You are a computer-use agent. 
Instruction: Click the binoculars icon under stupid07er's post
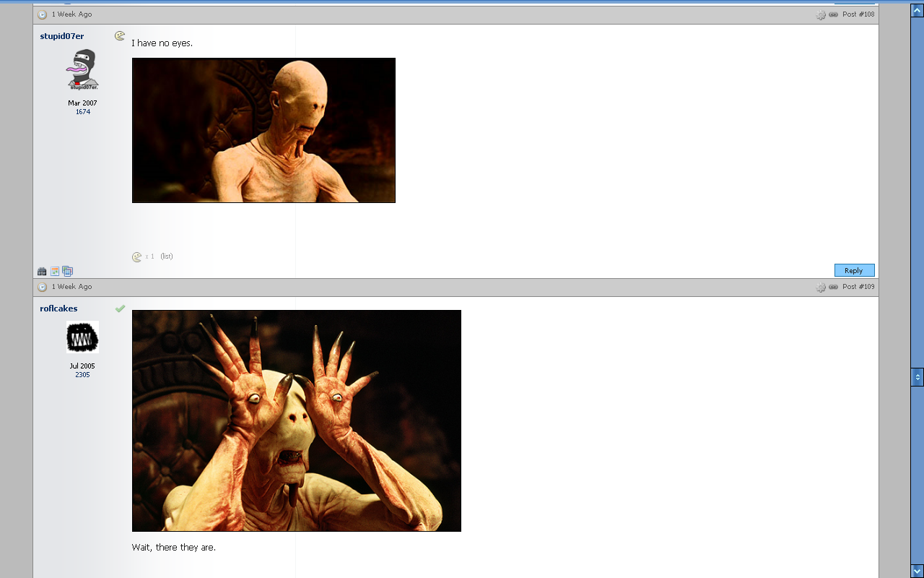(42, 271)
